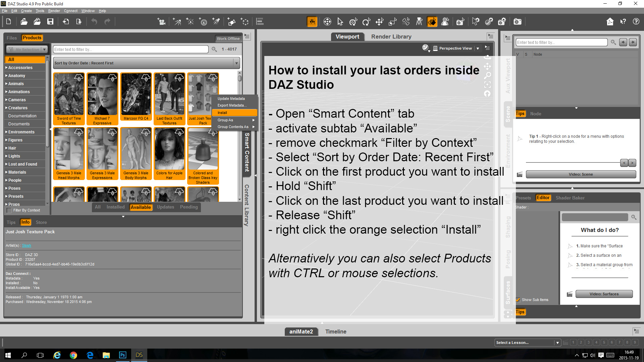This screenshot has height=362, width=644.
Task: Click the Render camera icon
Action: click(x=518, y=22)
